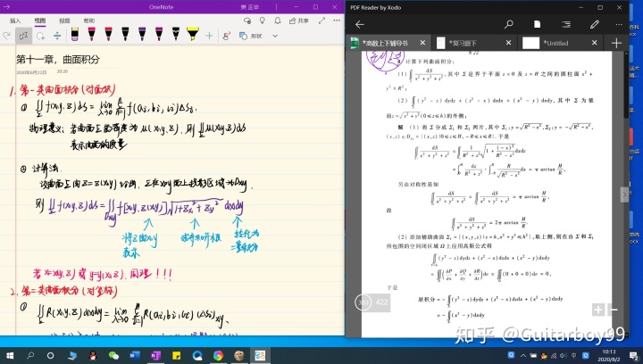The image size is (643, 364).
Task: Switch to Xodo taskbar icon
Action: point(260,355)
